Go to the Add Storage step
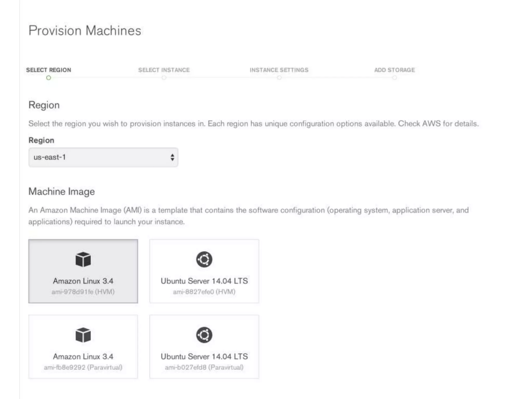The image size is (532, 399). click(394, 70)
